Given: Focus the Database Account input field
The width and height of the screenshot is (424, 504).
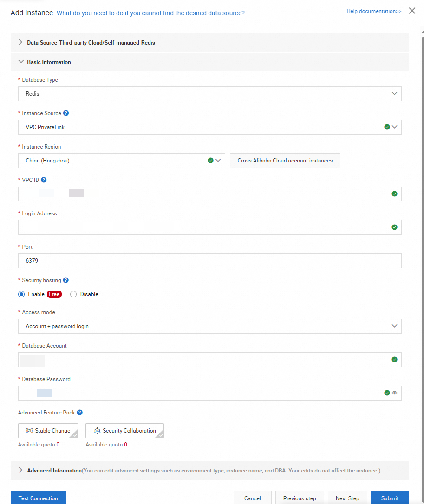Looking at the screenshot, I should [210, 360].
